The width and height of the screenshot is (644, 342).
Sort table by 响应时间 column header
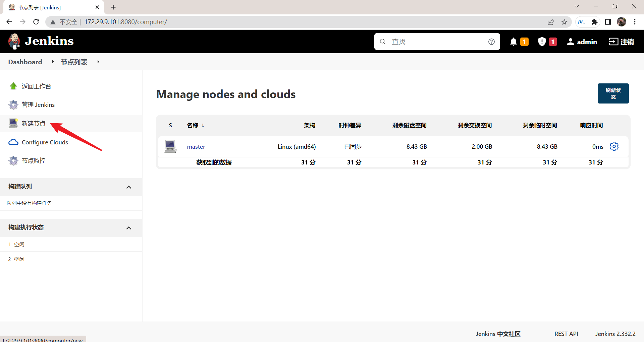[x=592, y=125]
